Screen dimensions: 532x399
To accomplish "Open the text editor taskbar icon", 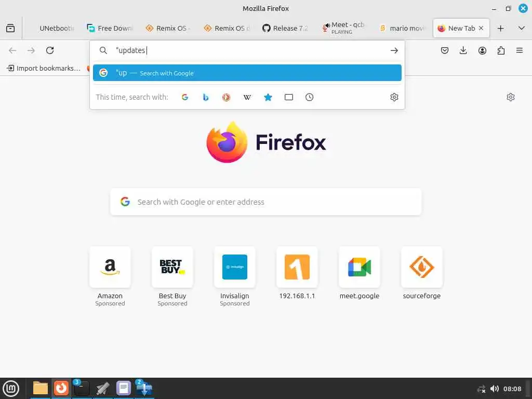I will coord(124,388).
